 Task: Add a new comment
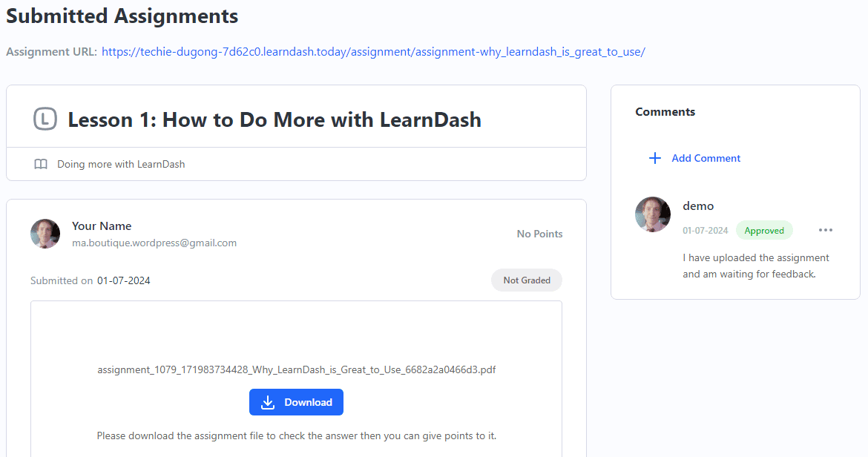coord(694,158)
